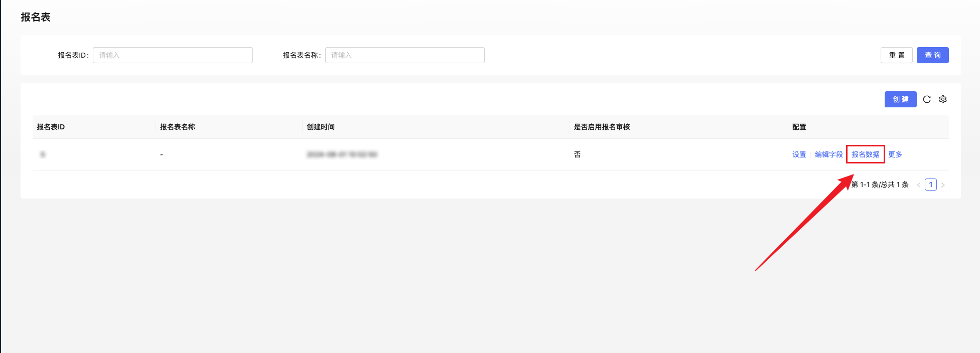Image resolution: width=980 pixels, height=353 pixels.
Task: Focus the 报名表名称 input field
Action: coord(404,55)
